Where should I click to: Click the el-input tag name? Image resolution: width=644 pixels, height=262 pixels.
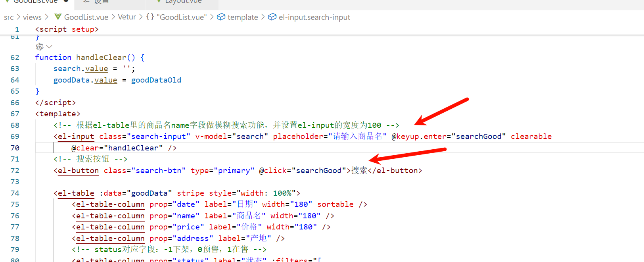tap(76, 137)
